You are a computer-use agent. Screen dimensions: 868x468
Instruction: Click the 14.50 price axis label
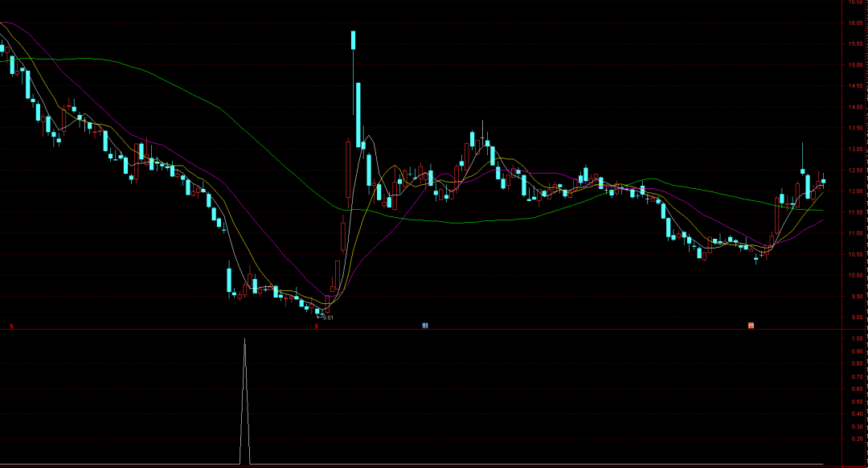click(855, 86)
